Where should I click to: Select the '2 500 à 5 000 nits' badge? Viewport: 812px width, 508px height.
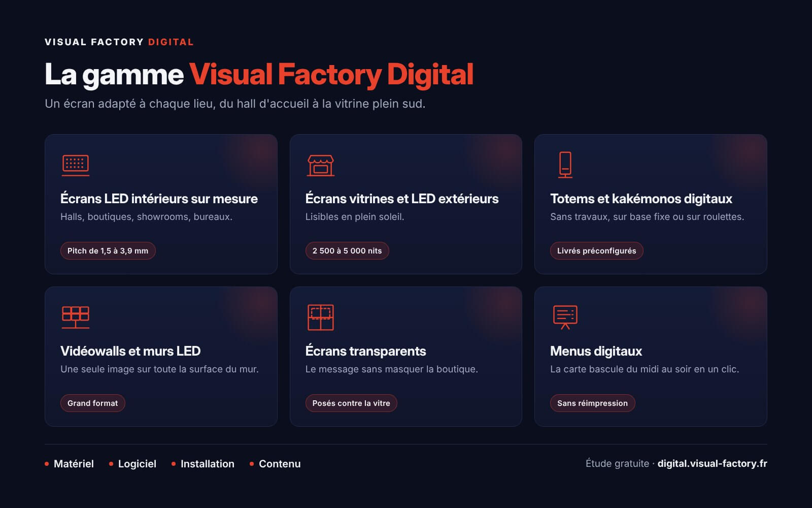coord(347,250)
